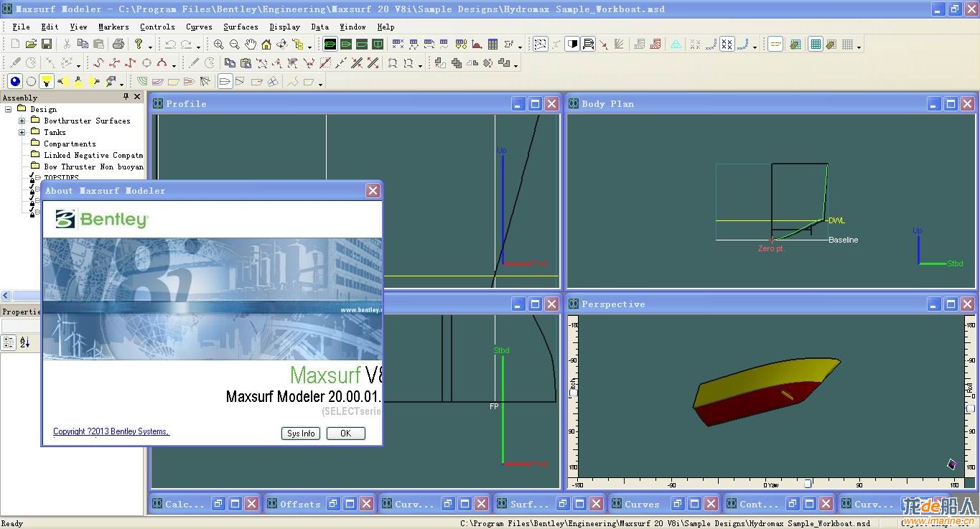This screenshot has width=980, height=529.
Task: Open the Data menu
Action: point(320,27)
